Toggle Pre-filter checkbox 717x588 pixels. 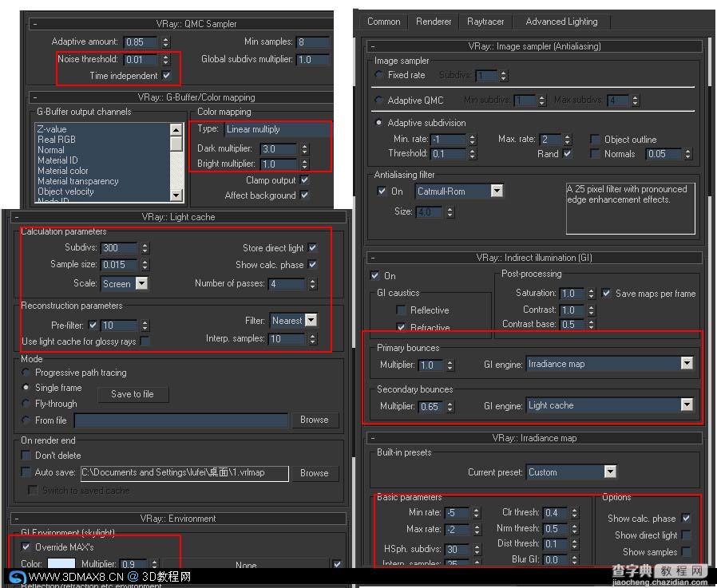93,325
